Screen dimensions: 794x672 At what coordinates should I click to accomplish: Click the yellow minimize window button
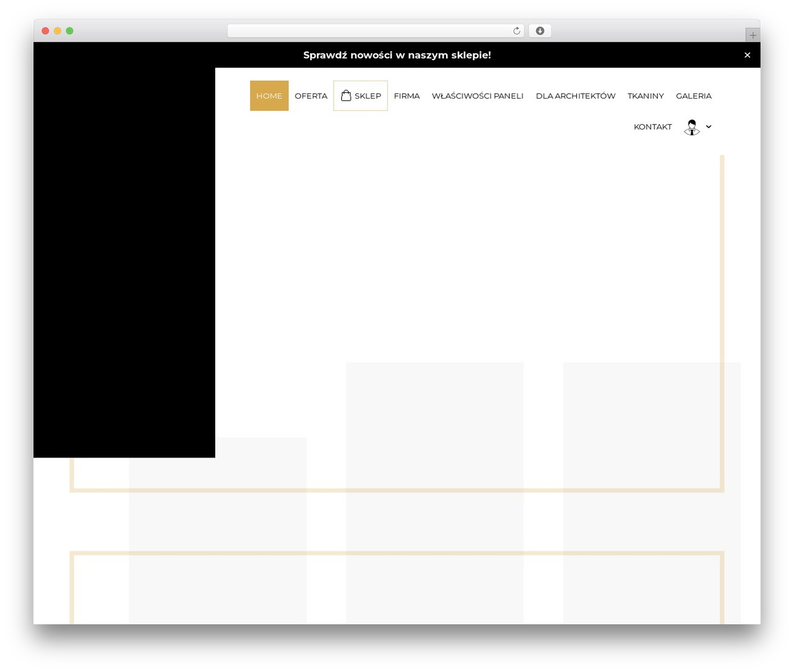click(58, 31)
